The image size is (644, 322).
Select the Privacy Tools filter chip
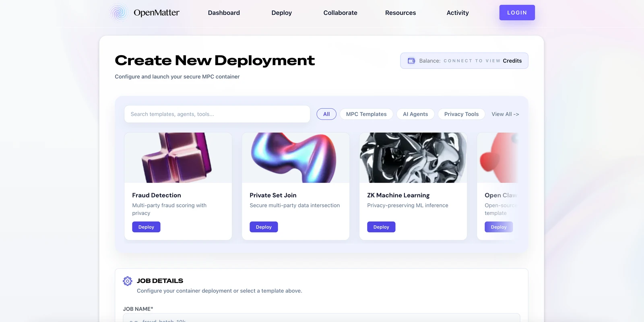[x=461, y=114]
